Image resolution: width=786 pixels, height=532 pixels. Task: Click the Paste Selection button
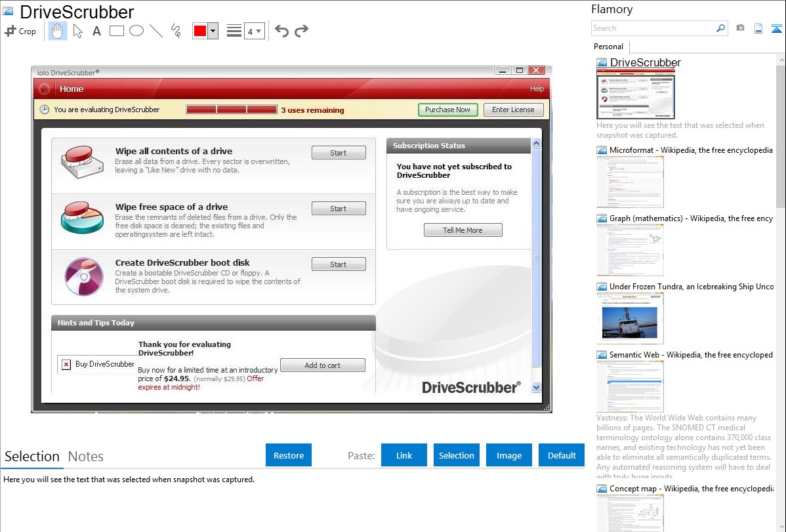(x=457, y=455)
